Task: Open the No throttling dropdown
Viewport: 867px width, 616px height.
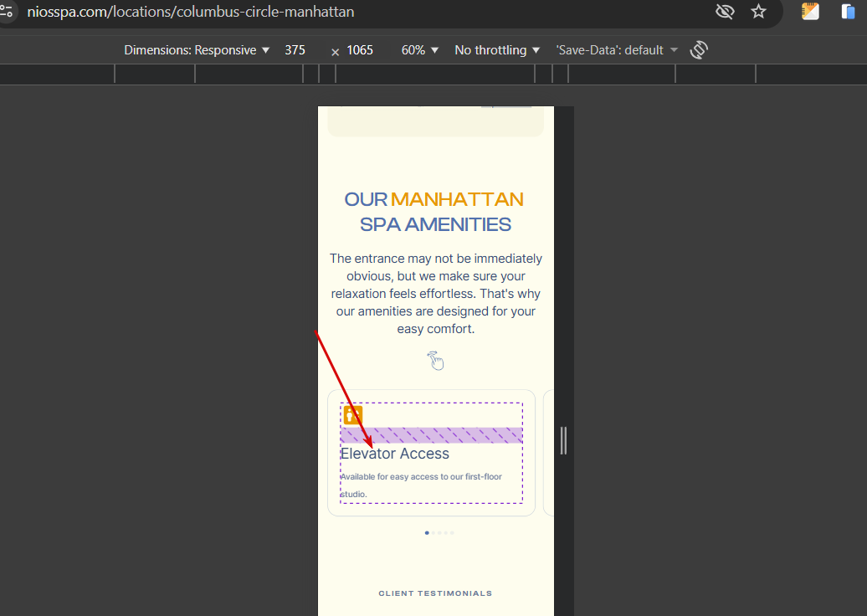Action: (x=497, y=50)
